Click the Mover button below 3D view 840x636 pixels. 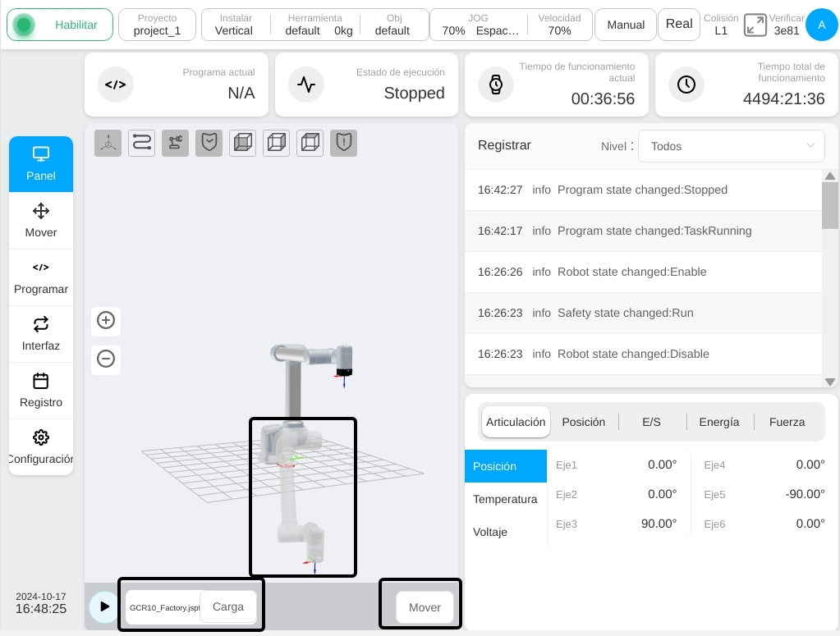425,607
